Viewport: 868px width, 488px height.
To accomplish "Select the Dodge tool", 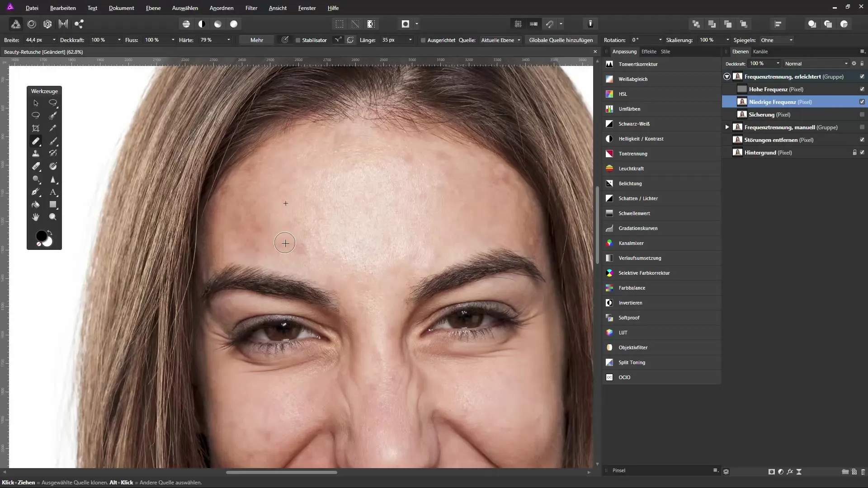I will [36, 179].
